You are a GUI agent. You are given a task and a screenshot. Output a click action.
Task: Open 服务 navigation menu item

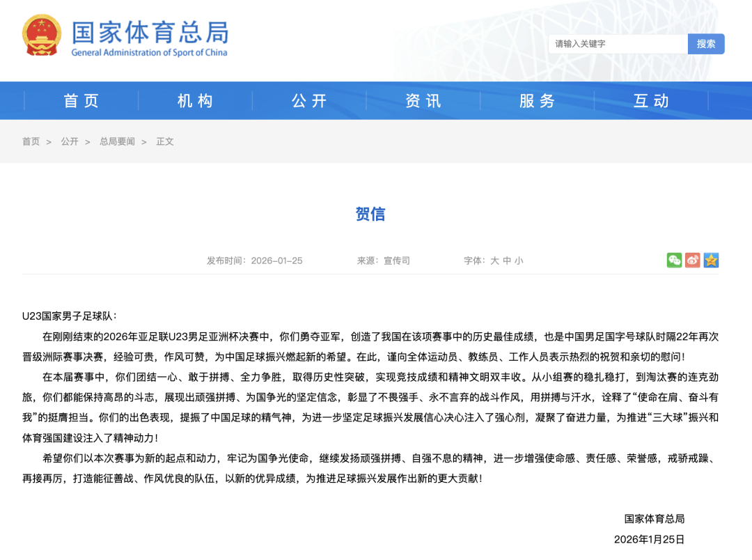tap(537, 101)
